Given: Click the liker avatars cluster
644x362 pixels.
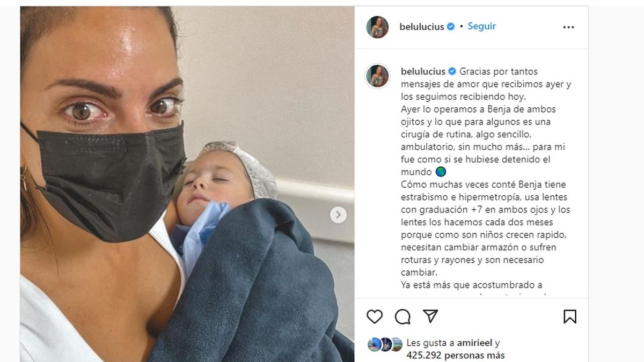Looking at the screenshot, I should 385,345.
